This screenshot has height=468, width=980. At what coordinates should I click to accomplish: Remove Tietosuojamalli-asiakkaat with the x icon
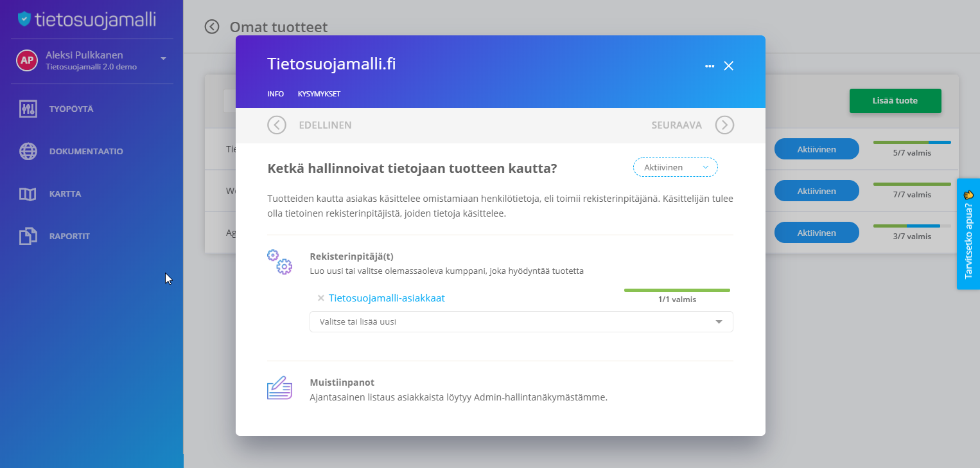pyautogui.click(x=320, y=298)
